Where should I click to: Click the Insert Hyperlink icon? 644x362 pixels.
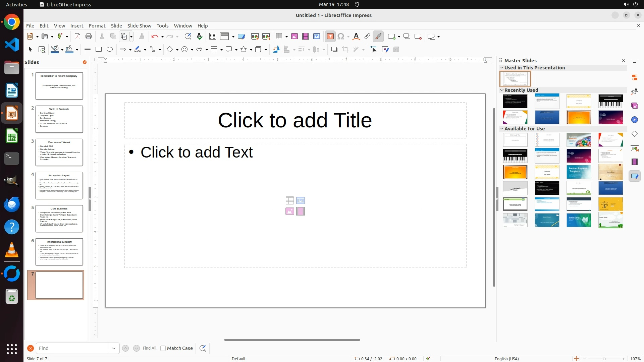point(367,37)
